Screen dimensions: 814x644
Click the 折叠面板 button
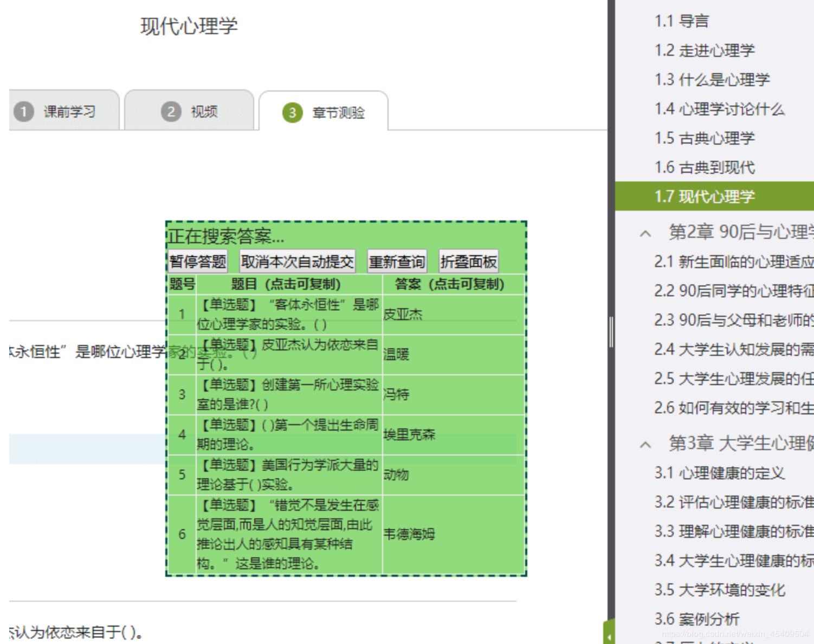pos(469,262)
